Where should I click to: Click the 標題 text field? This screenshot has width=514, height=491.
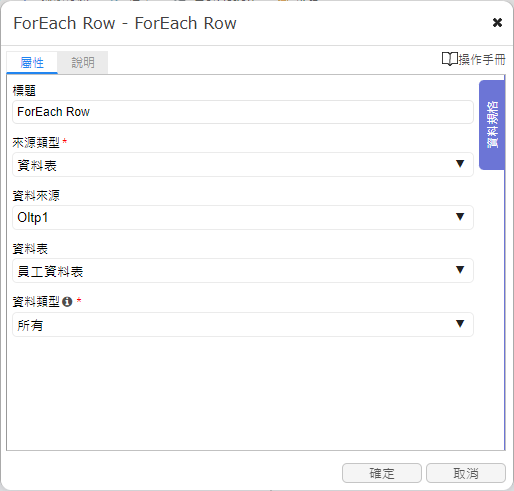click(x=243, y=112)
